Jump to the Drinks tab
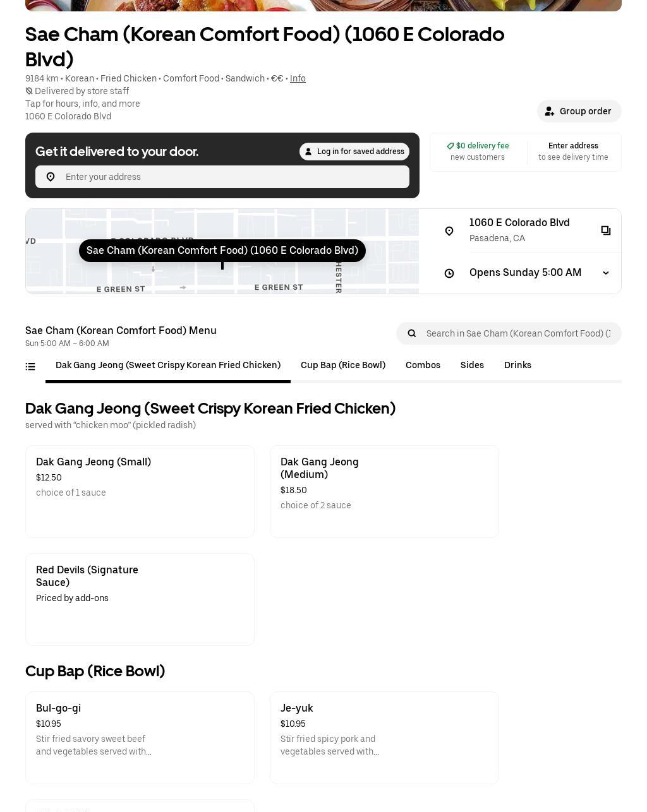Screen dimensions: 647x812 coord(517,365)
